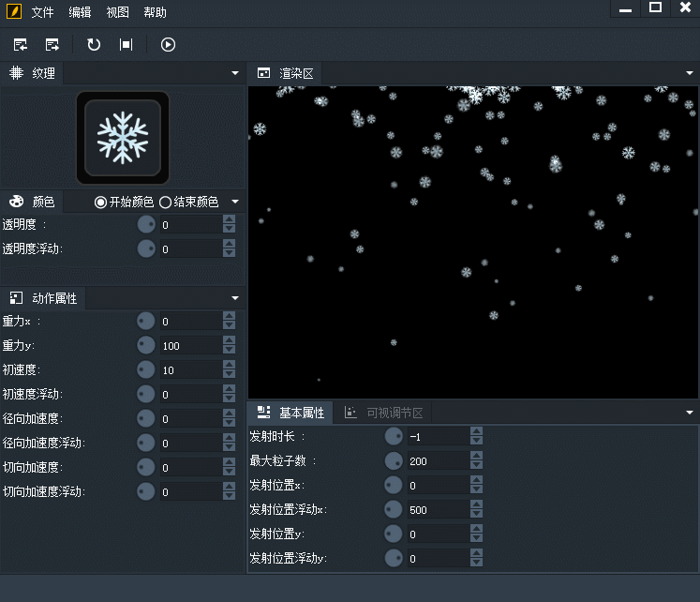Click the 发射位置x dial knob
700x602 pixels.
tap(394, 485)
